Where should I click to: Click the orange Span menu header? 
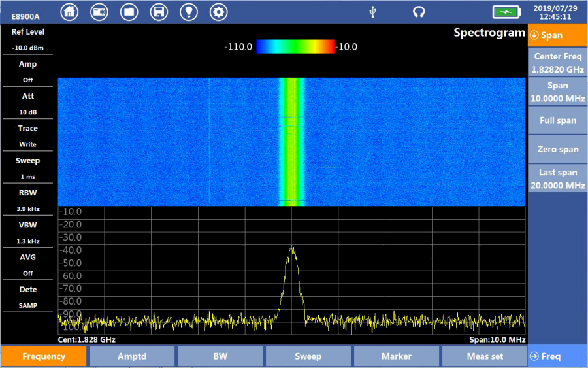click(558, 35)
